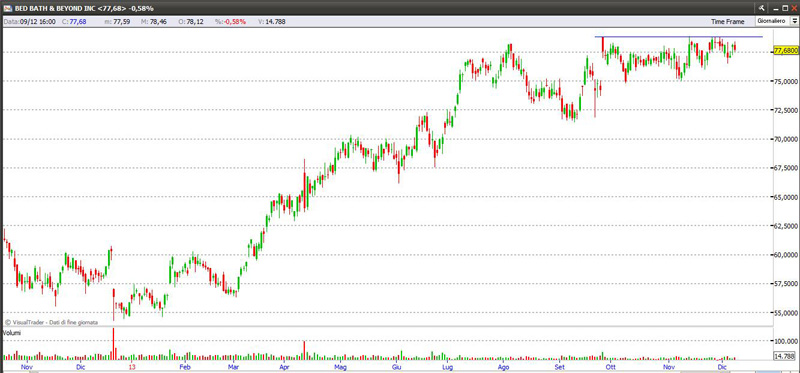
Task: Click the '67,5000' price axis label
Action: (x=785, y=168)
